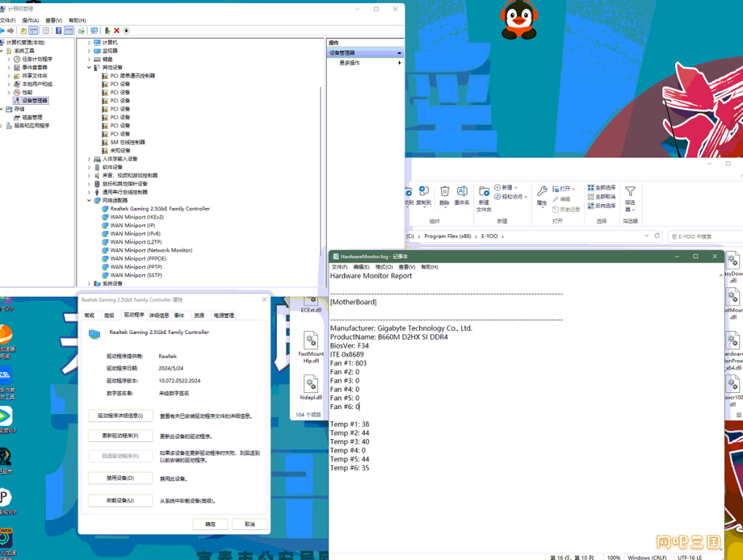Viewport: 743px width, 560px height.
Task: Open the 操作(A) menu in Computer Management
Action: coord(31,20)
